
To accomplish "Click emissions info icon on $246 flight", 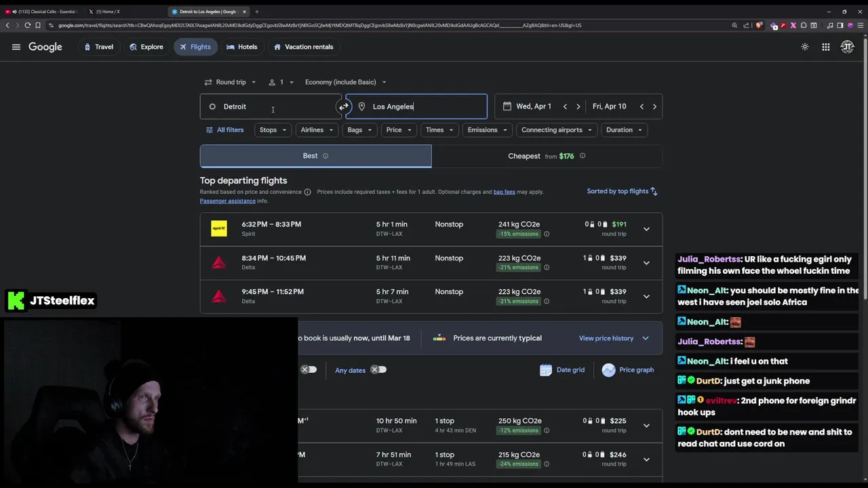I will pyautogui.click(x=547, y=464).
